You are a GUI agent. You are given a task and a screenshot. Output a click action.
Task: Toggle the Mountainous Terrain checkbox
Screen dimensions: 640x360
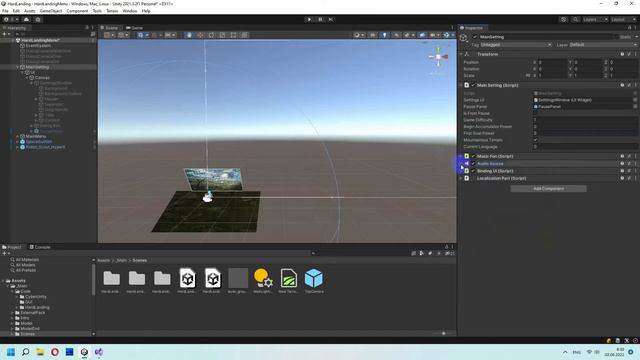536,140
